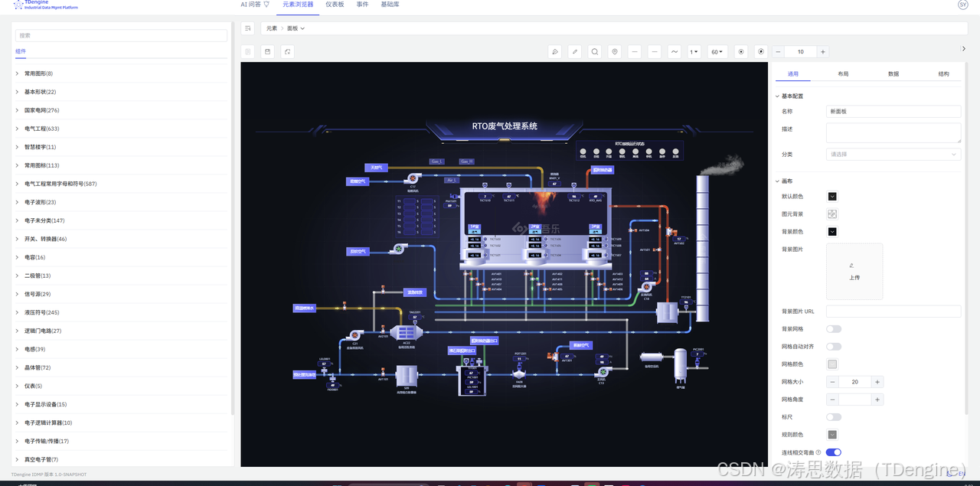Collapse the left sidebar panel icon
This screenshot has height=486, width=980.
(x=247, y=28)
